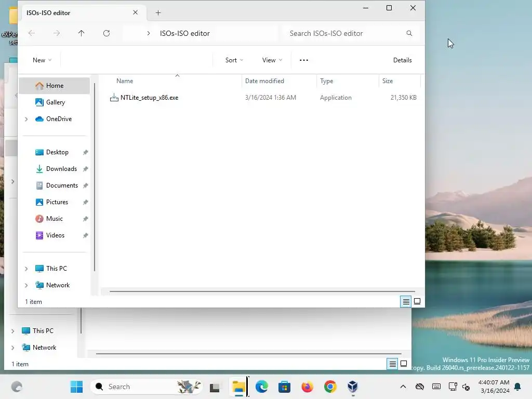Click the front window horizontal scrollbar
This screenshot has width=532, height=399.
coord(262,291)
